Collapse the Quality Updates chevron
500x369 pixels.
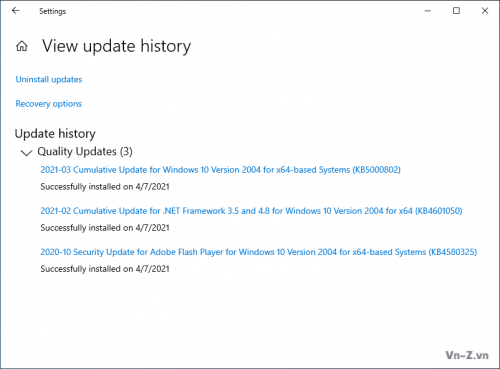click(x=26, y=153)
